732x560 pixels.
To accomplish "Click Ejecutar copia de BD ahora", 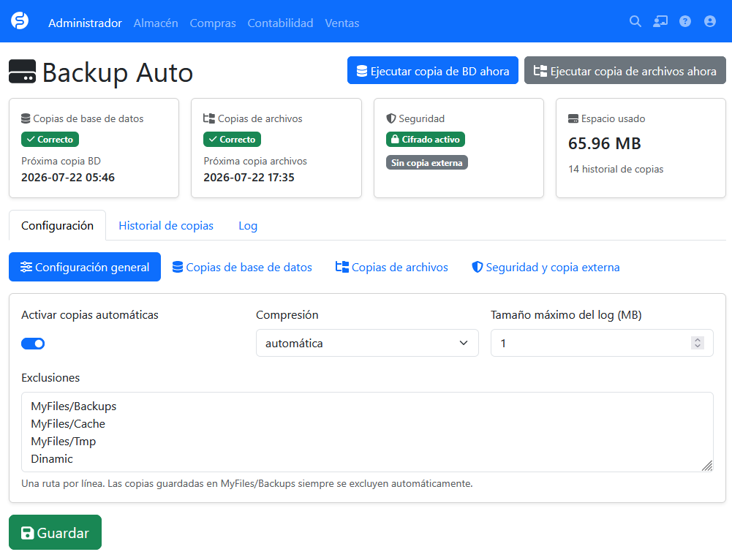I will point(433,70).
